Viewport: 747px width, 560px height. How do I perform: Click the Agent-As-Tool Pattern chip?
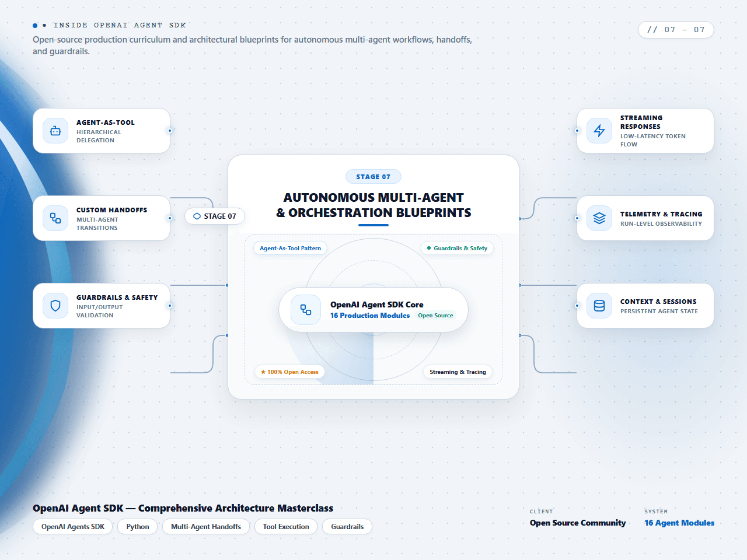[x=290, y=248]
